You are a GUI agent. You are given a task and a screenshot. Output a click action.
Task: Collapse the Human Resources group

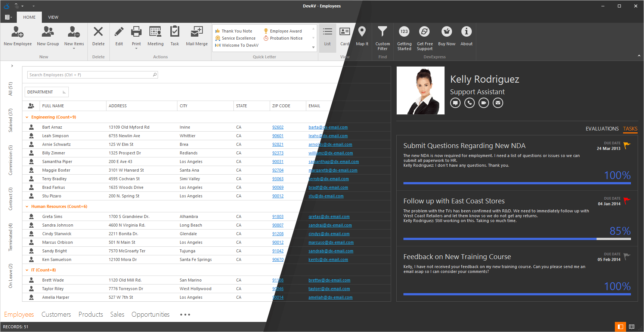[27, 207]
